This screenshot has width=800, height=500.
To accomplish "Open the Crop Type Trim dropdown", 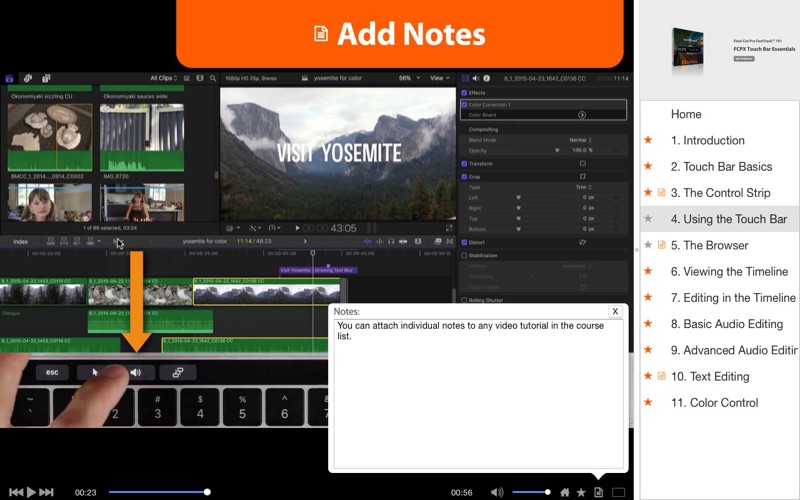I will tap(583, 187).
